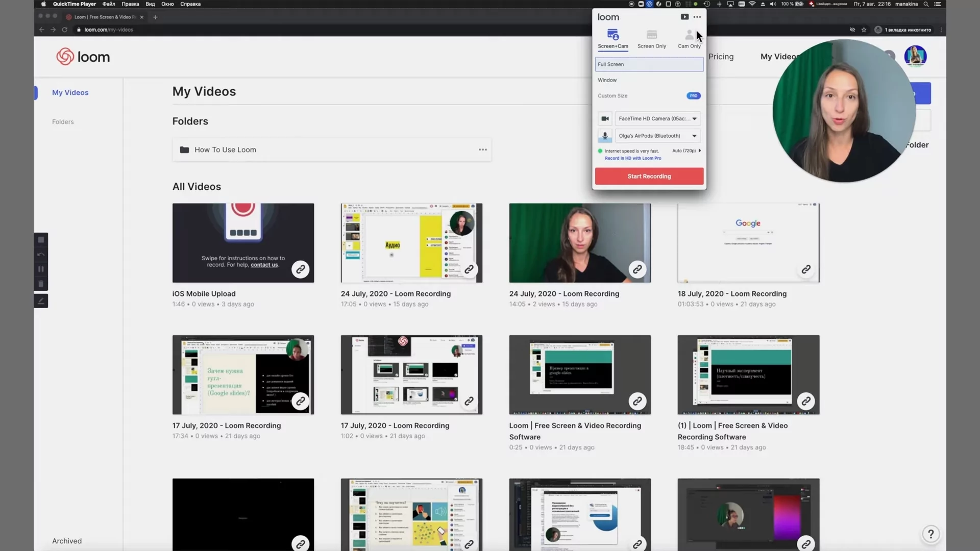Copy link for 1:02 17 July recording
The image size is (980, 551).
[469, 401]
